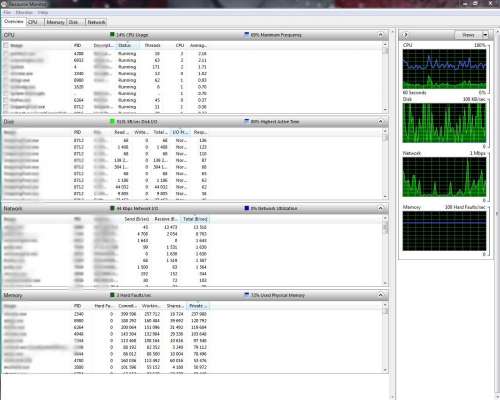The height and width of the screenshot is (400, 500).
Task: Check the CPU process with PID 6932
Action: (6, 60)
